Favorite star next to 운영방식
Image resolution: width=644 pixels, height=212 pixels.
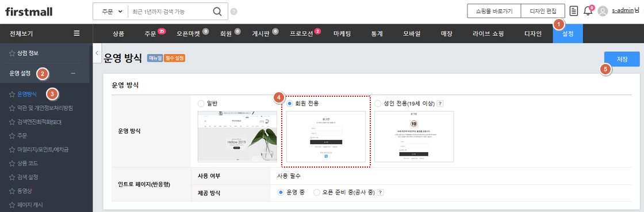[x=12, y=94]
